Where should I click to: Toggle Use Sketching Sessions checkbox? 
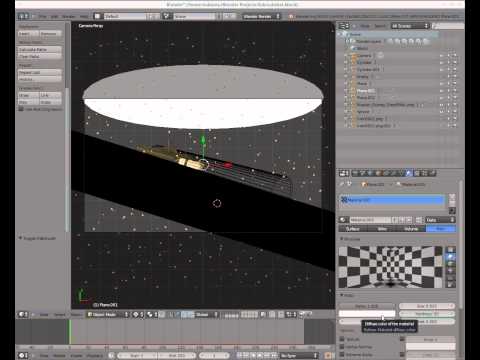click(x=21, y=109)
